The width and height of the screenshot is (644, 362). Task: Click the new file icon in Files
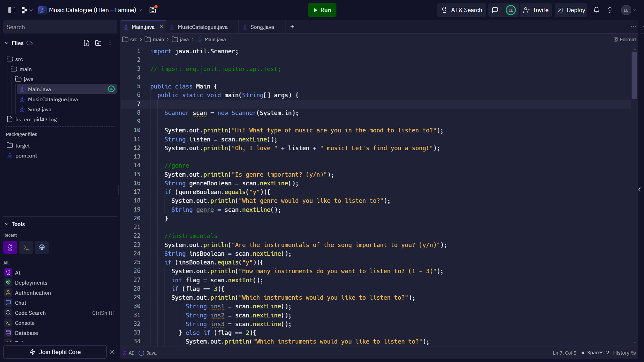[87, 43]
